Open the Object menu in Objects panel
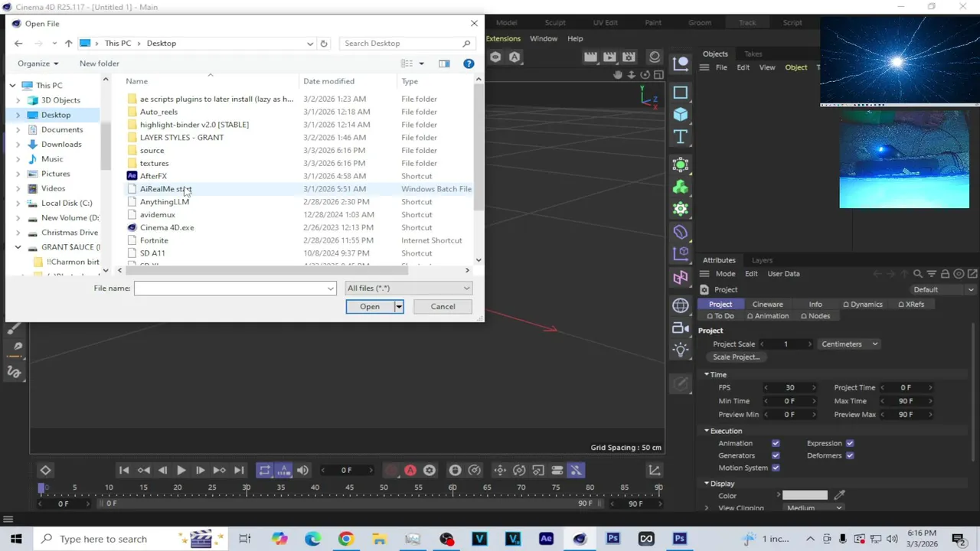The height and width of the screenshot is (551, 980). pos(795,67)
